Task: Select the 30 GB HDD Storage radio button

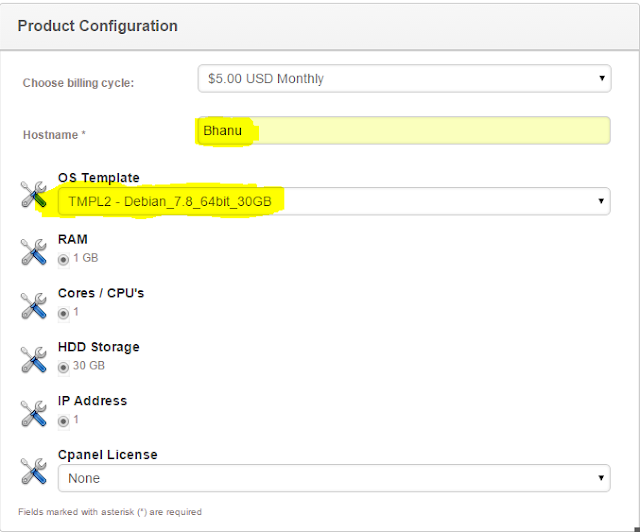Action: [x=63, y=367]
